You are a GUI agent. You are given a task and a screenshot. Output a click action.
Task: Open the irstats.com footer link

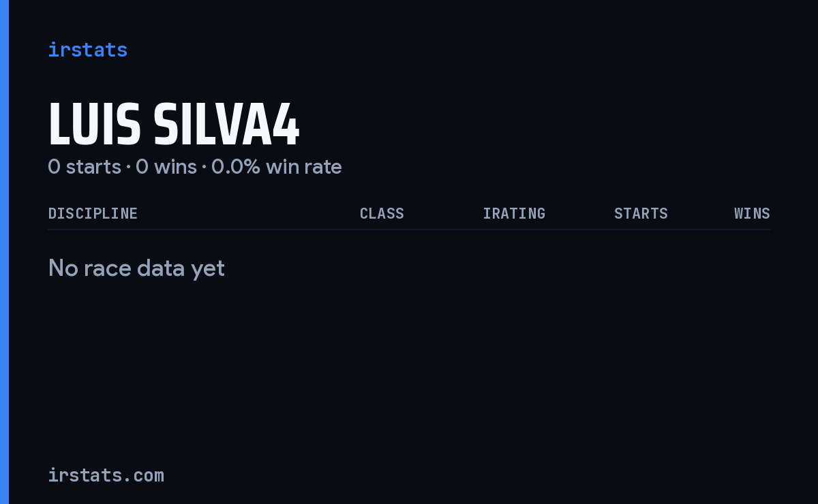(106, 475)
